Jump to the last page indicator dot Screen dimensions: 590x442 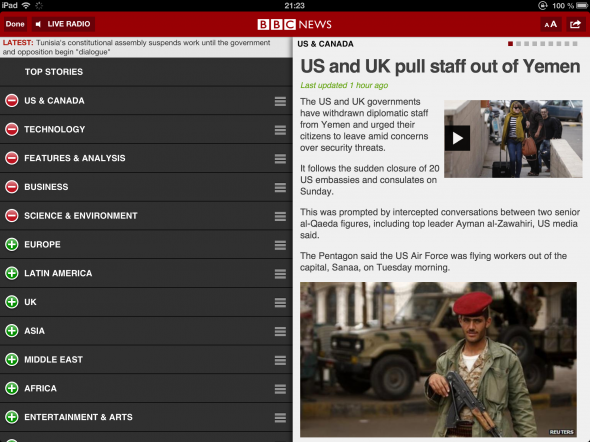pos(575,44)
